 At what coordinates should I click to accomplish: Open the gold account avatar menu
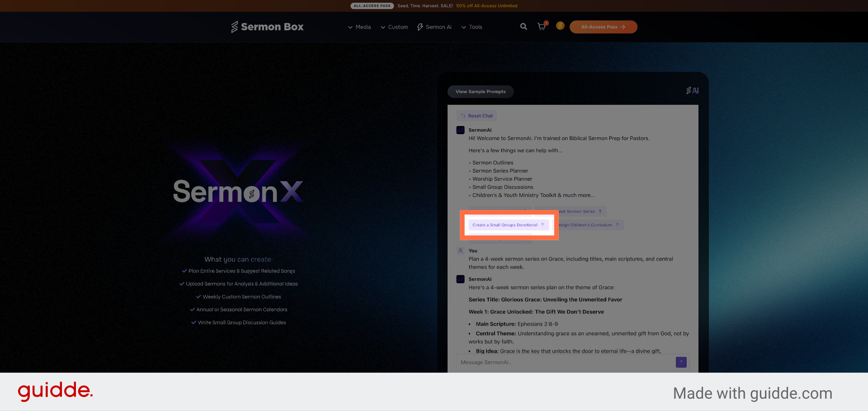pyautogui.click(x=560, y=26)
